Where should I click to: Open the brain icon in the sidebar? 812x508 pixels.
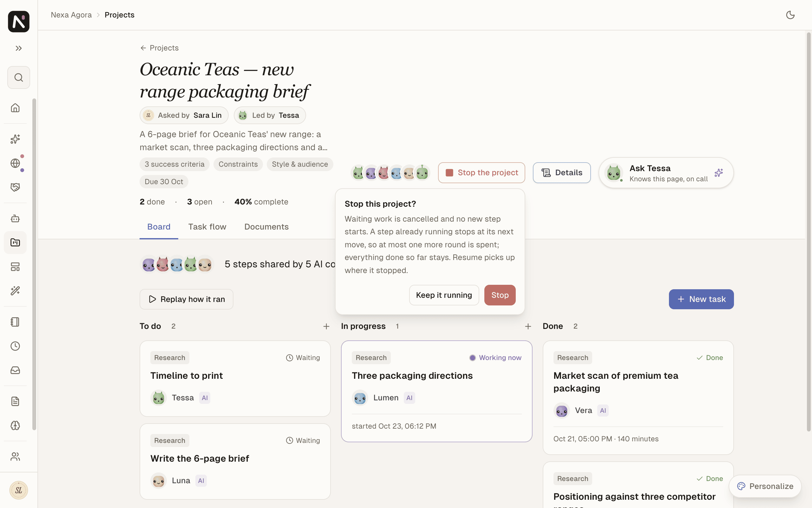(15, 426)
